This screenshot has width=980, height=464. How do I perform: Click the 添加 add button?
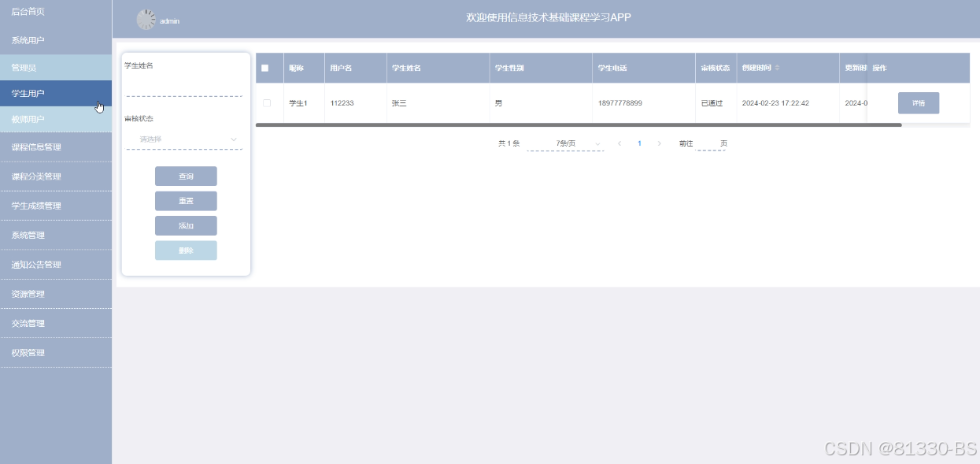point(186,226)
